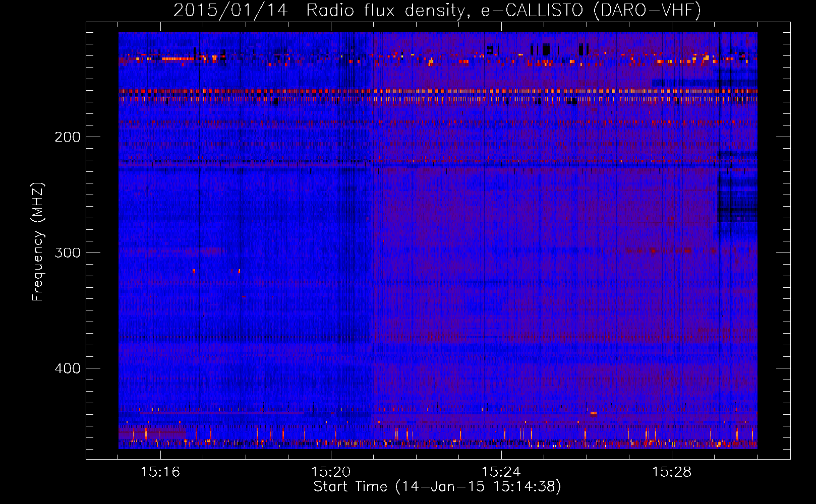Click the e-CALLISTO text in the title

(x=532, y=11)
